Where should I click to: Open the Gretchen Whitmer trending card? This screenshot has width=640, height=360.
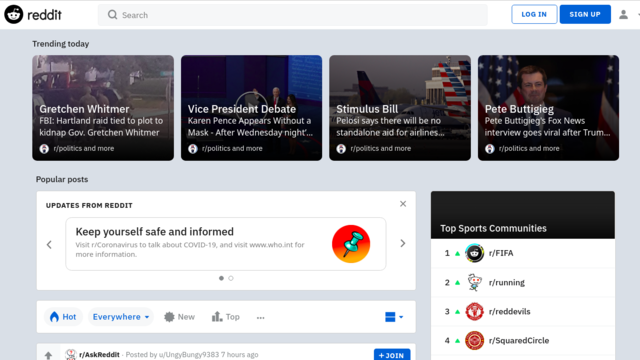click(x=103, y=108)
